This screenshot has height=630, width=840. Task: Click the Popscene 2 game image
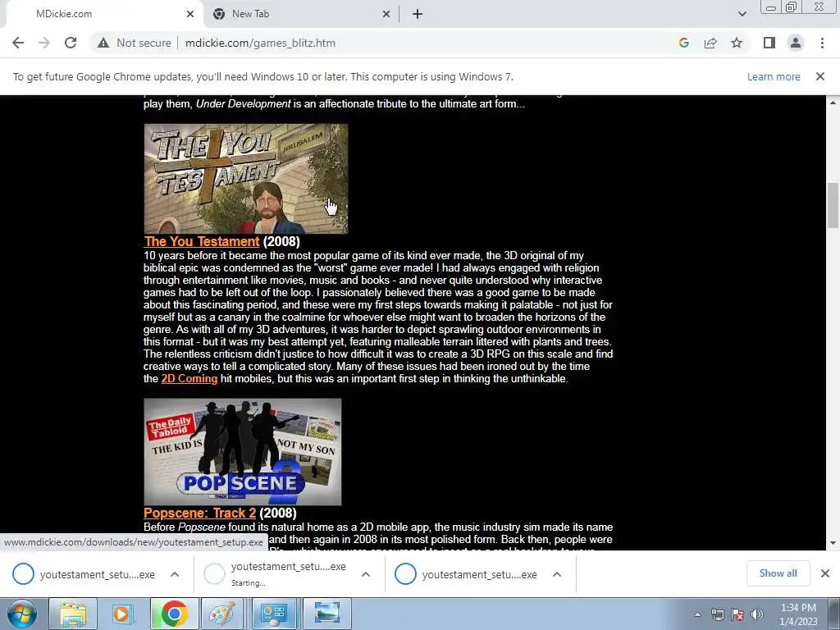tap(242, 452)
